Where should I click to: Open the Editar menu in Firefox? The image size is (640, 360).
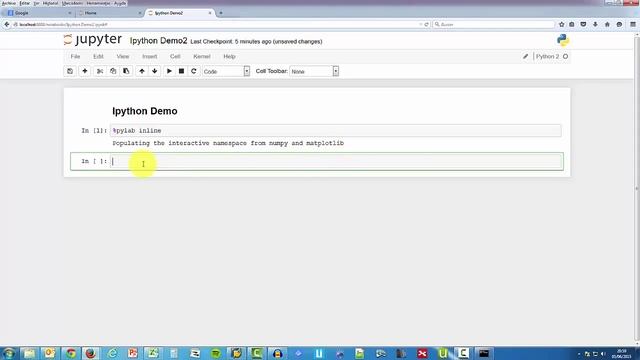point(24,3)
